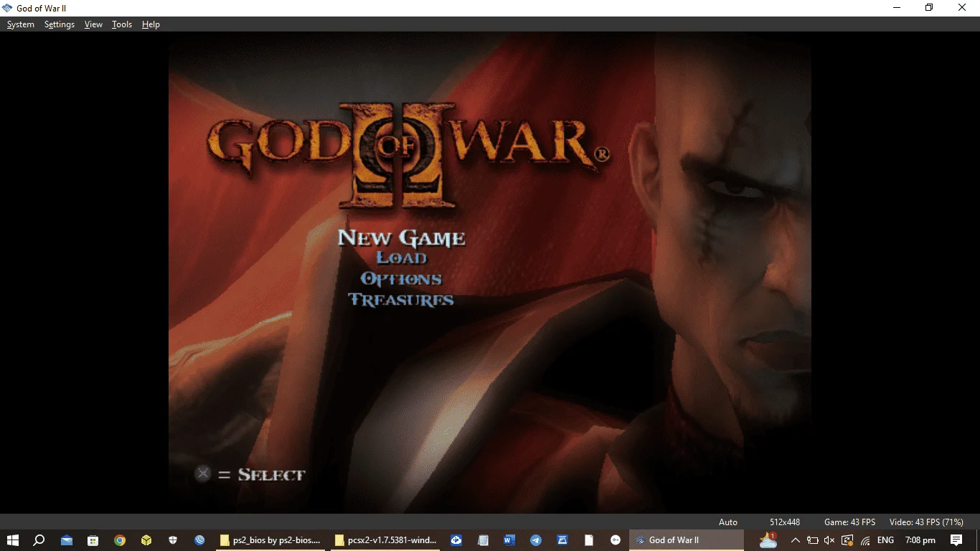Close the God of War II window
Screen dimensions: 980x551
pos(963,8)
